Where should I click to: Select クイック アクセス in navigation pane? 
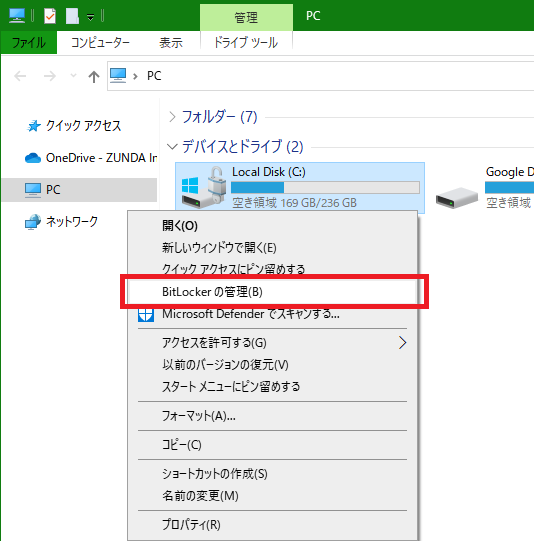tap(83, 126)
